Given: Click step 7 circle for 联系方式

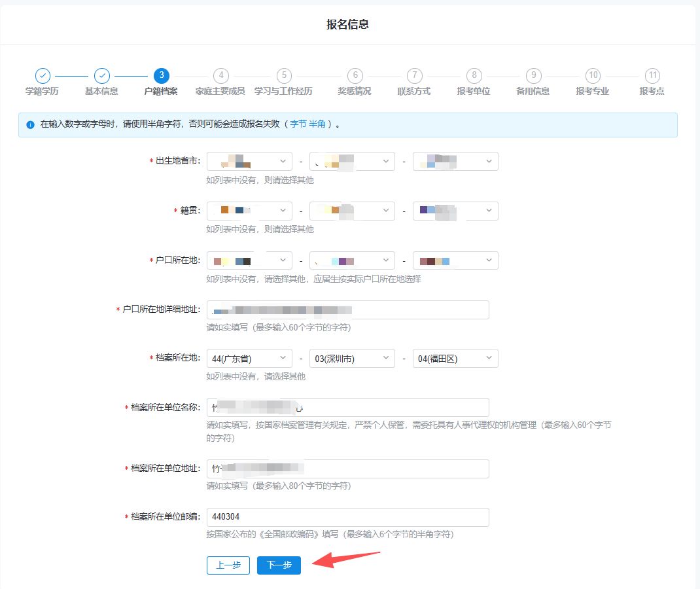Looking at the screenshot, I should [414, 75].
